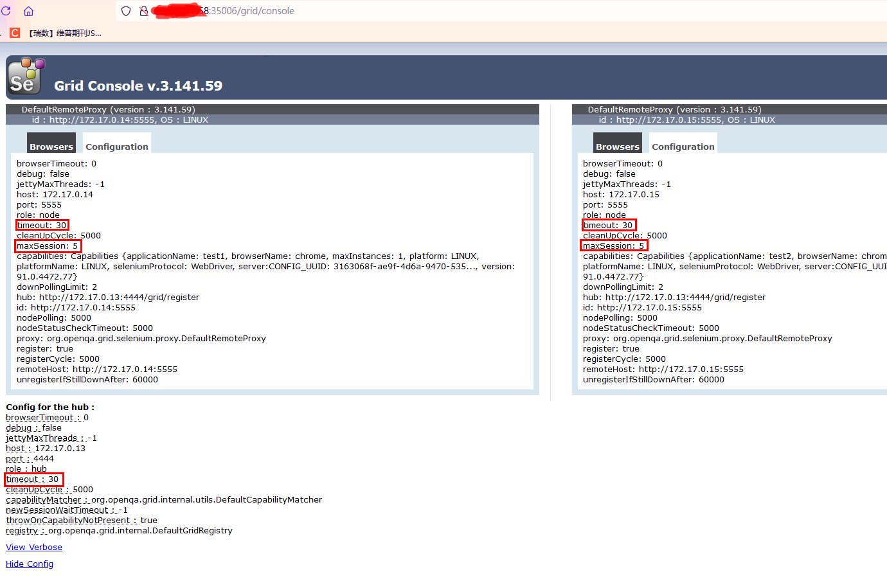Select Browsers tab for 172.17.0.15 proxy
The height and width of the screenshot is (588, 887).
click(618, 143)
